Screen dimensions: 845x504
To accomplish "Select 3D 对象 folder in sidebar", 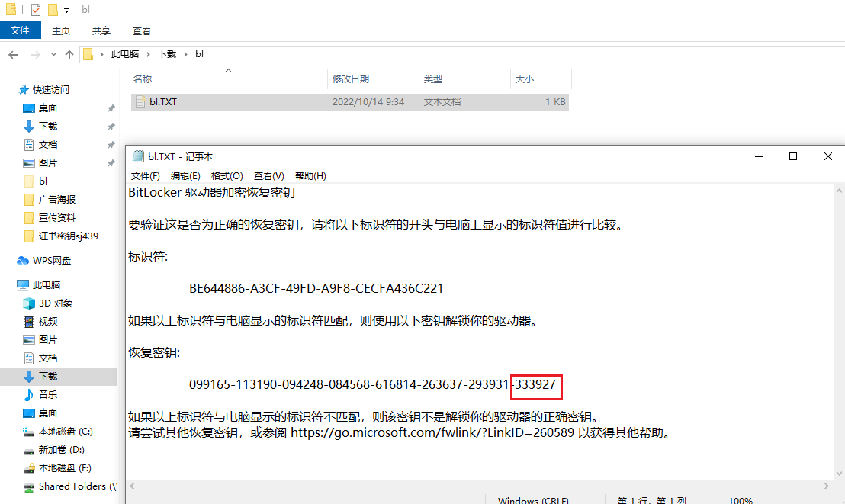I will (56, 303).
